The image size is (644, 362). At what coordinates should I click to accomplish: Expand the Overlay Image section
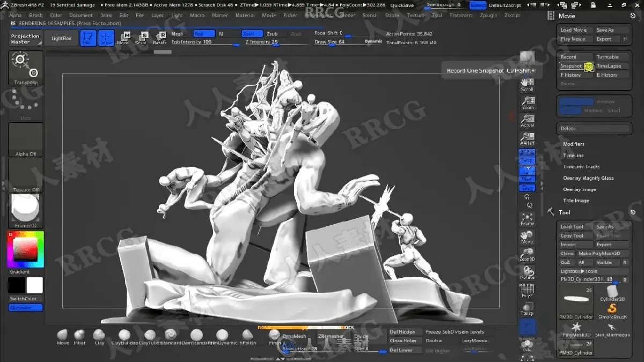pos(579,189)
